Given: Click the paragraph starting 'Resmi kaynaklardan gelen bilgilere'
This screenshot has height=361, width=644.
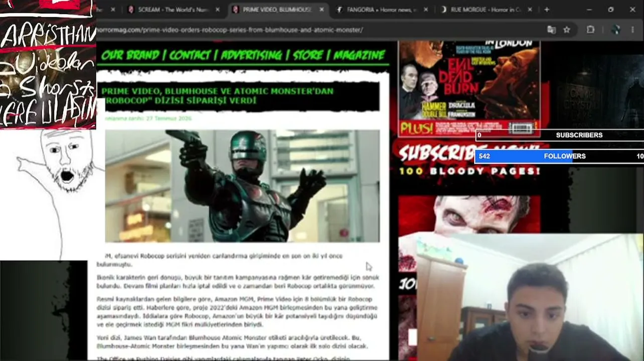Looking at the screenshot, I should point(237,312).
